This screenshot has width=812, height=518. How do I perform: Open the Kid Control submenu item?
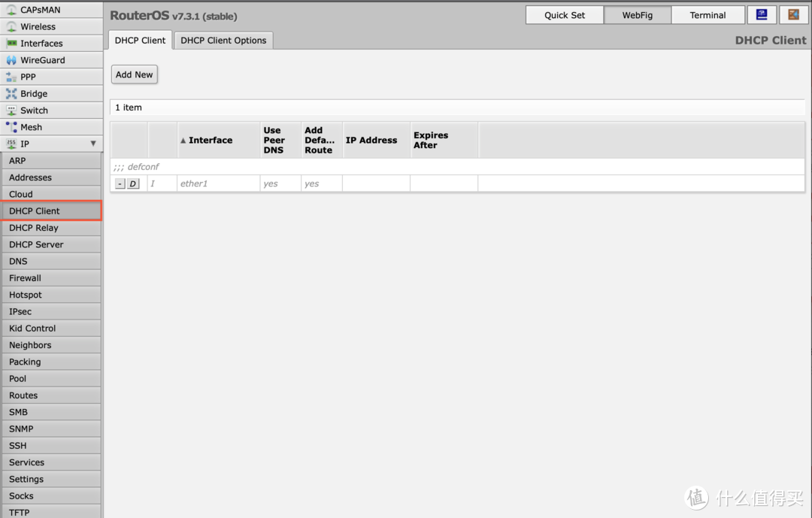(51, 328)
